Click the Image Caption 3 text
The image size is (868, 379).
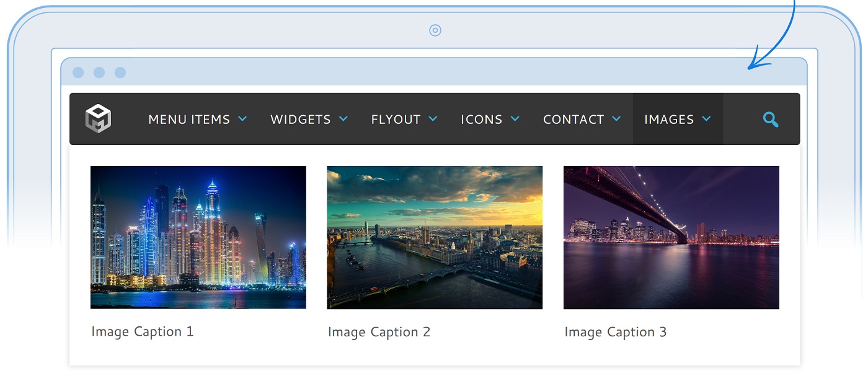pyautogui.click(x=616, y=332)
